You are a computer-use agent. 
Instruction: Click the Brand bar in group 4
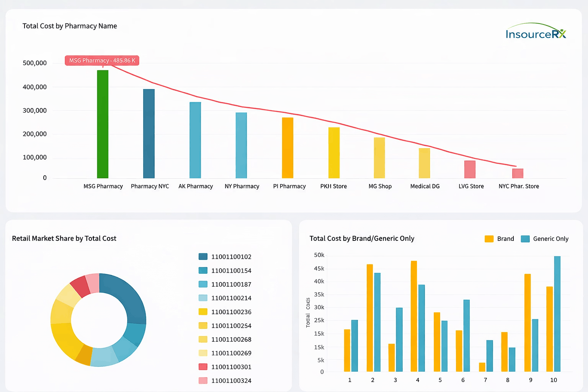click(x=414, y=316)
